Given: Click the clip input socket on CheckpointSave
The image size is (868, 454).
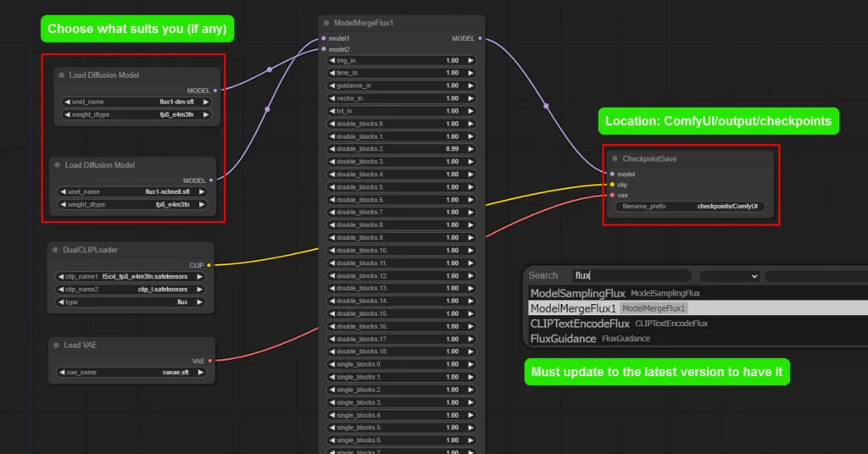Looking at the screenshot, I should click(612, 185).
